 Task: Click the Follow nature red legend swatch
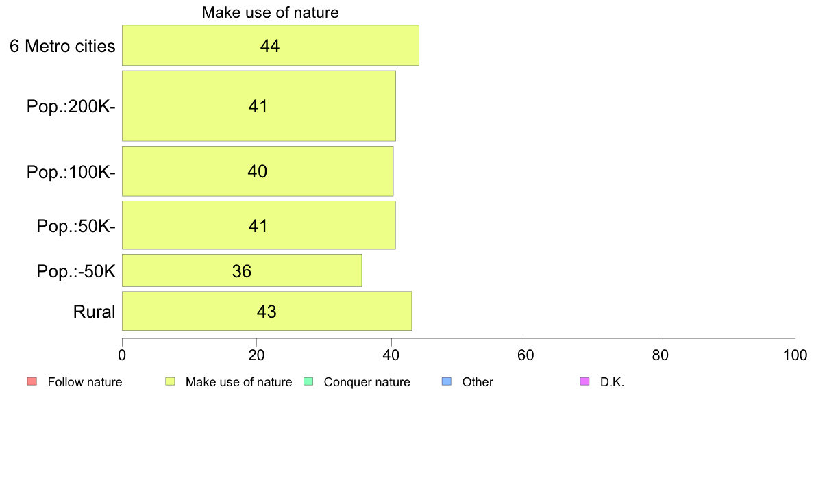tap(32, 381)
